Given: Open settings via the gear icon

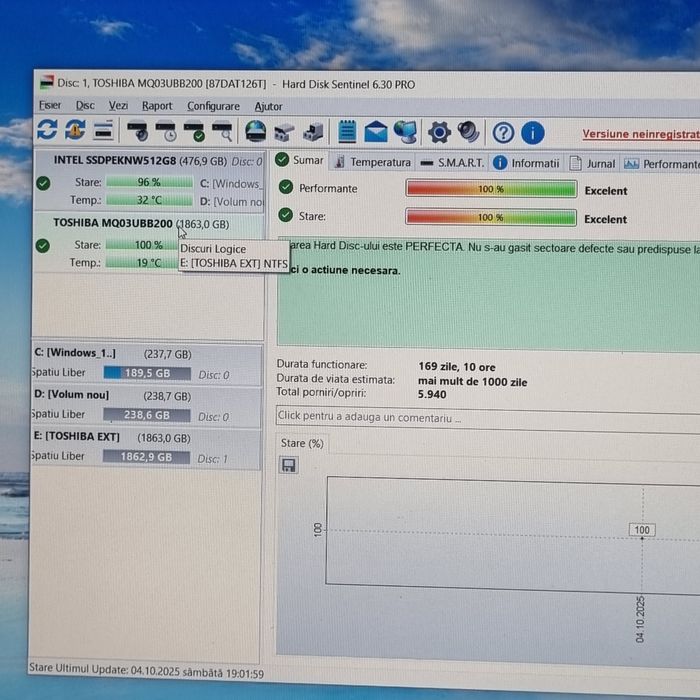Looking at the screenshot, I should [439, 133].
